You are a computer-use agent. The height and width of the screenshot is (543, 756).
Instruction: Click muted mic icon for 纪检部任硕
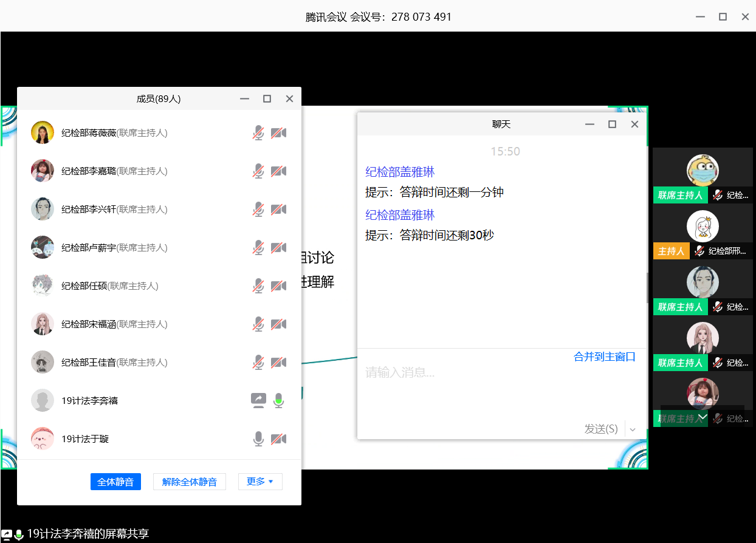click(x=258, y=286)
